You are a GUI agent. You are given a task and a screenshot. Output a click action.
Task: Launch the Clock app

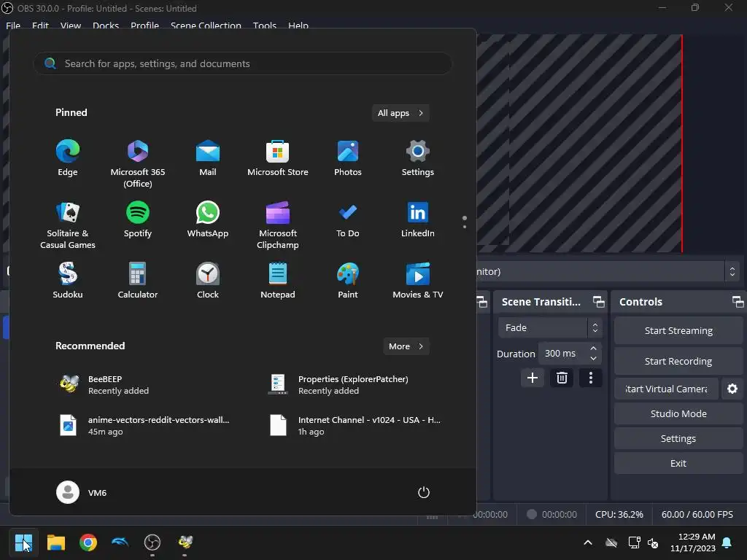tap(208, 281)
